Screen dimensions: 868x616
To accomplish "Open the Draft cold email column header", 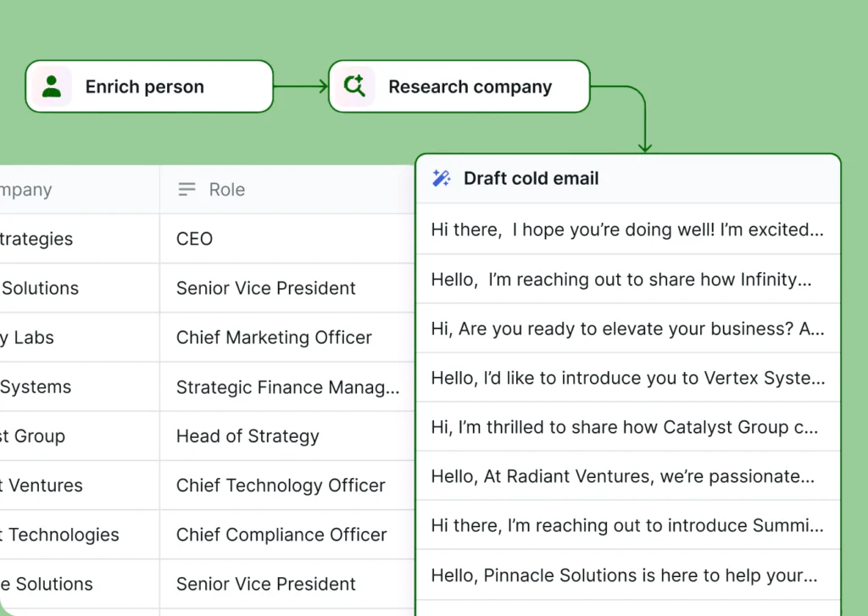I will pyautogui.click(x=627, y=179).
